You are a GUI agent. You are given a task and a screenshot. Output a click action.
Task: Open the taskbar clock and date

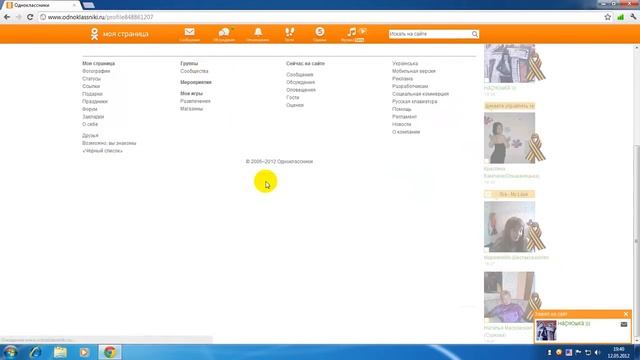click(619, 352)
